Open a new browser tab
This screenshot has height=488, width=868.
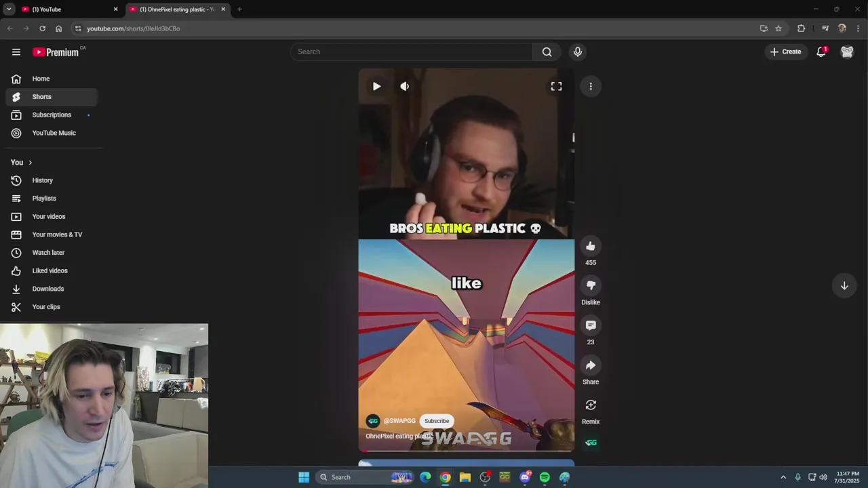point(239,9)
